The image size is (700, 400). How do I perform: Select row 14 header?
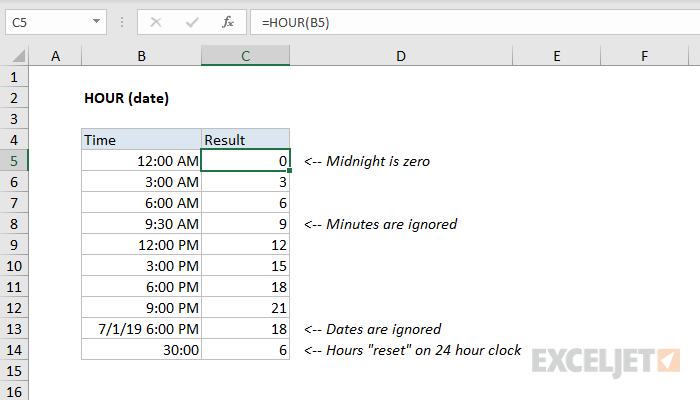tap(14, 350)
